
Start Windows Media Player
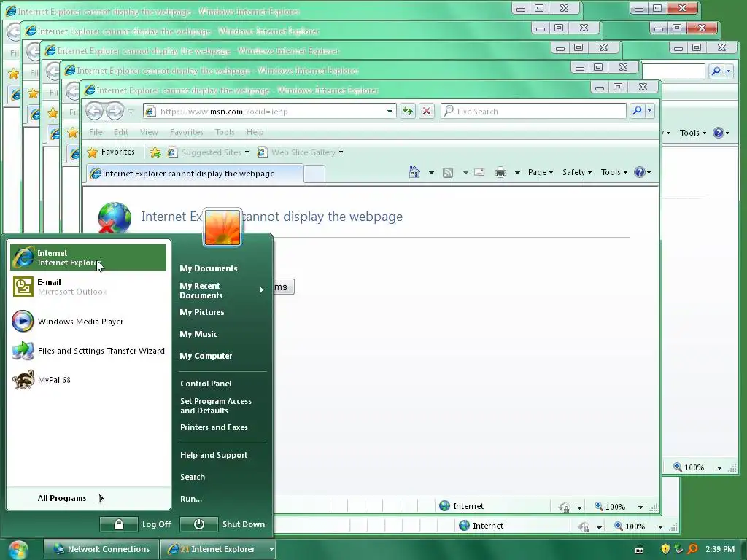pyautogui.click(x=88, y=322)
